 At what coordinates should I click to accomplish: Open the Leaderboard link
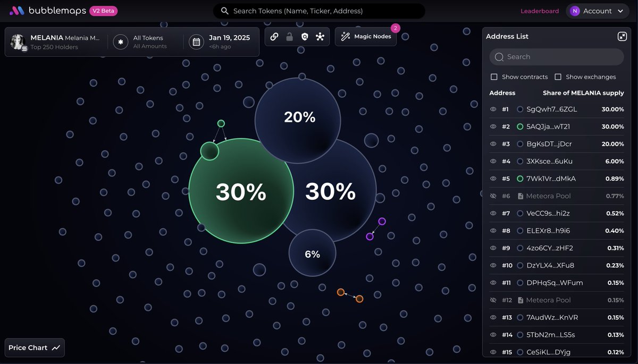tap(540, 11)
